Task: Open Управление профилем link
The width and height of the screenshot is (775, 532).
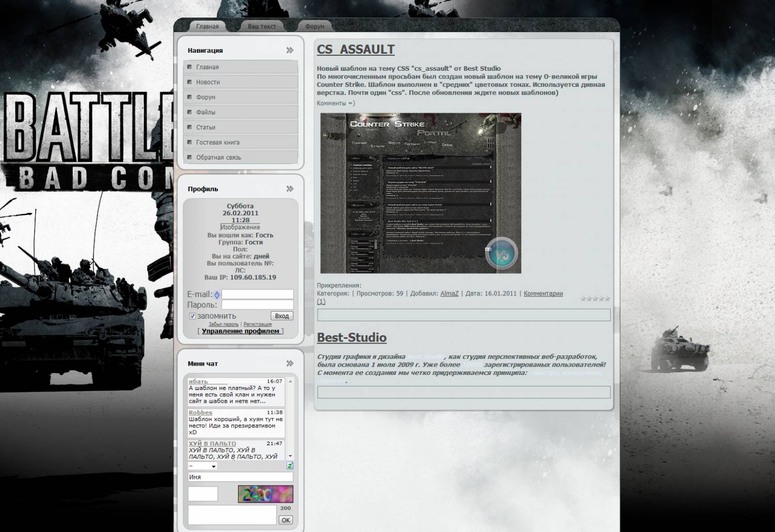Action: click(x=240, y=331)
